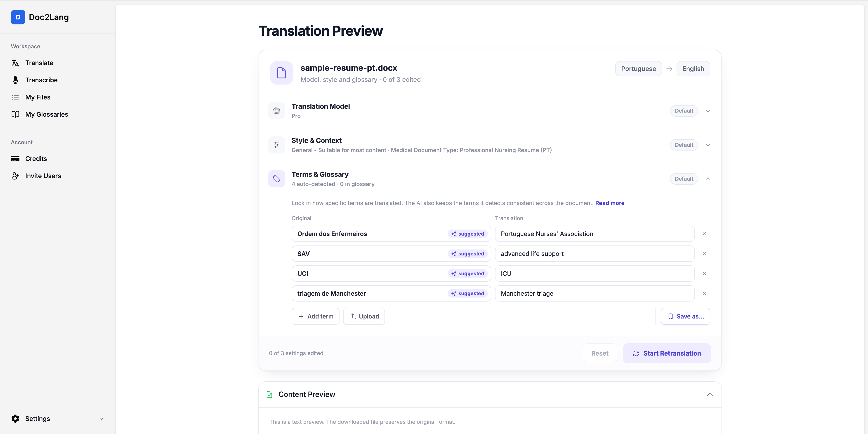
Task: Edit the Portuguese Nurses' Association translation
Action: (x=595, y=234)
